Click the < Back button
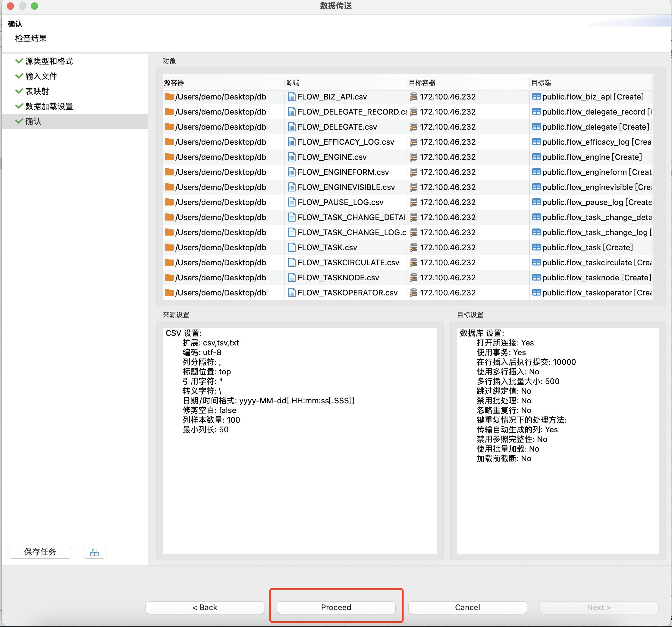This screenshot has height=627, width=672. 205,607
